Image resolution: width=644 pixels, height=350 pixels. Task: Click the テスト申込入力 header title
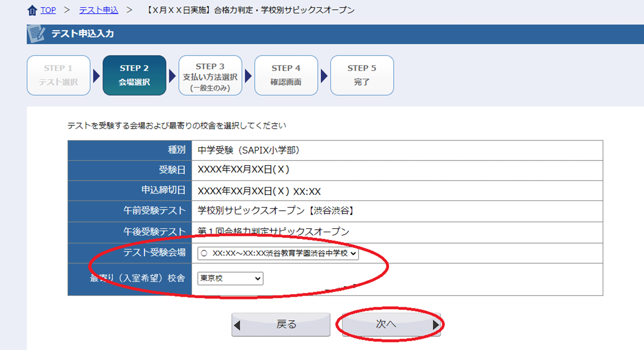tap(83, 34)
